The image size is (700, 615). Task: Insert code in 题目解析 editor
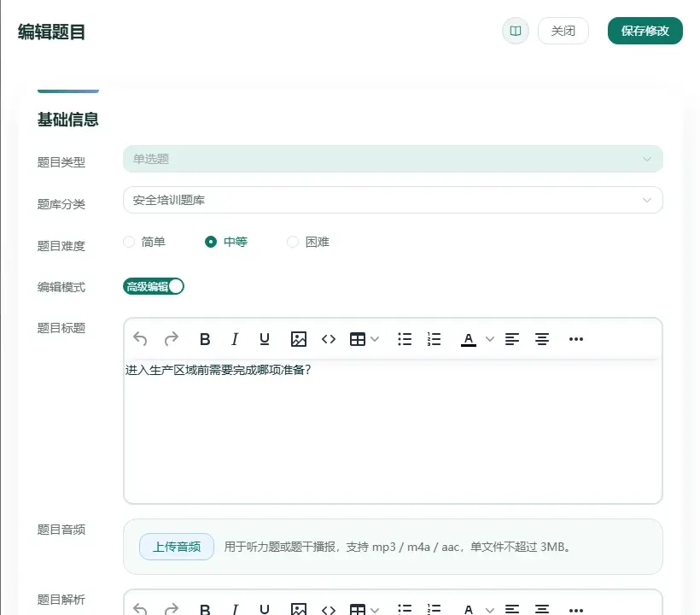pos(329,610)
